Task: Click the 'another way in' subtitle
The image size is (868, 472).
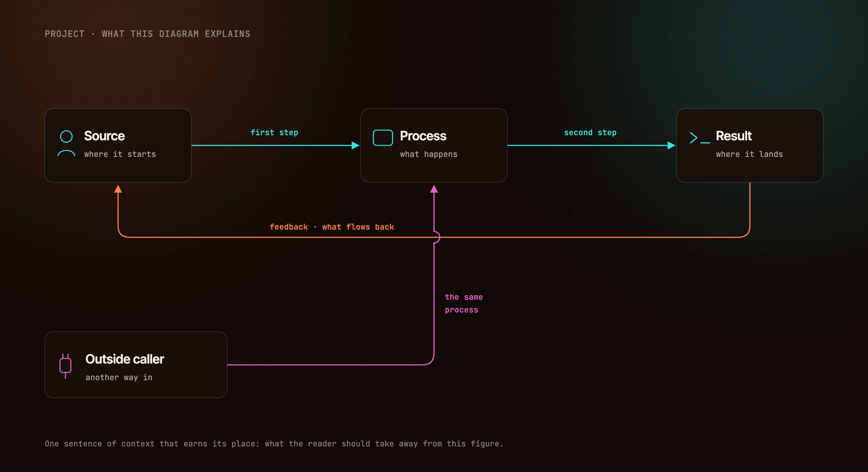Action: [119, 377]
